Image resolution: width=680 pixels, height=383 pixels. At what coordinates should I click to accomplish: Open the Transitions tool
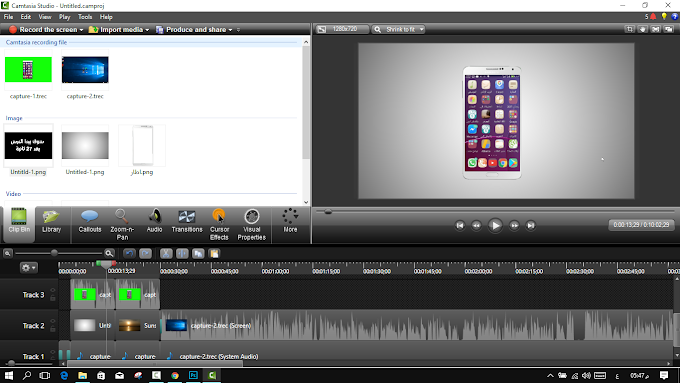(x=187, y=221)
